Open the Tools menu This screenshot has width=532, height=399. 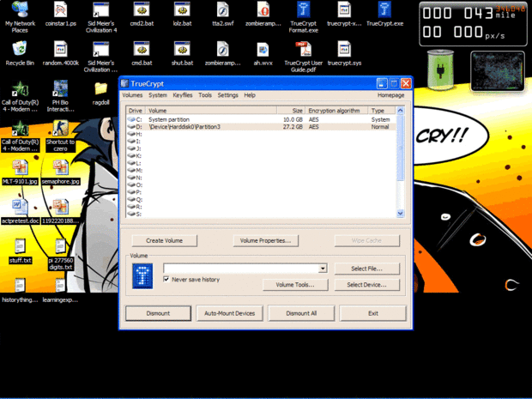[x=205, y=95]
